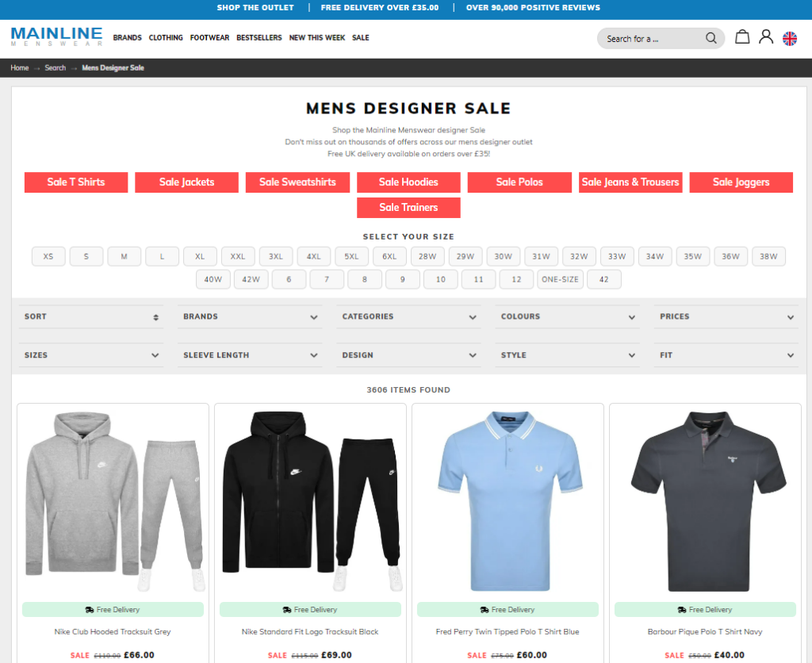Click the search magnifying glass icon

tap(711, 38)
